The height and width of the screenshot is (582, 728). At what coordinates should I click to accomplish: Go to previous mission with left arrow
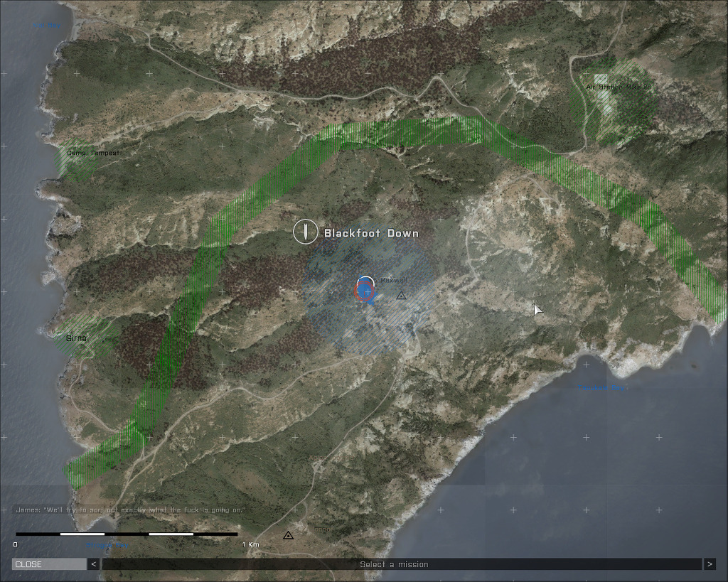tap(93, 564)
